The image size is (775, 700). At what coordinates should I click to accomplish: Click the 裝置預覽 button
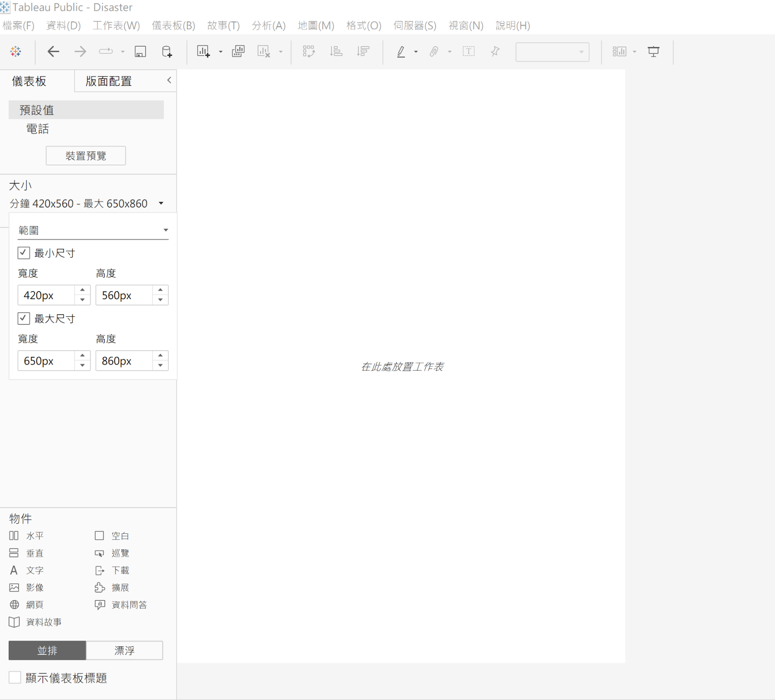pos(86,156)
